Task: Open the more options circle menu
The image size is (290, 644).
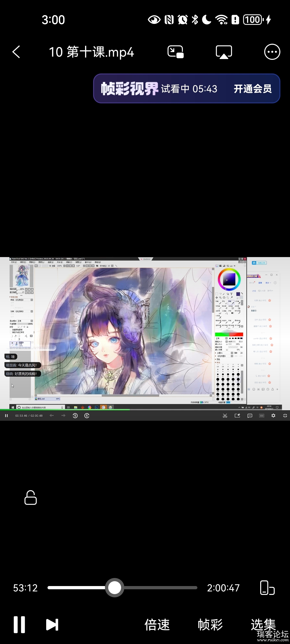Action: click(272, 52)
